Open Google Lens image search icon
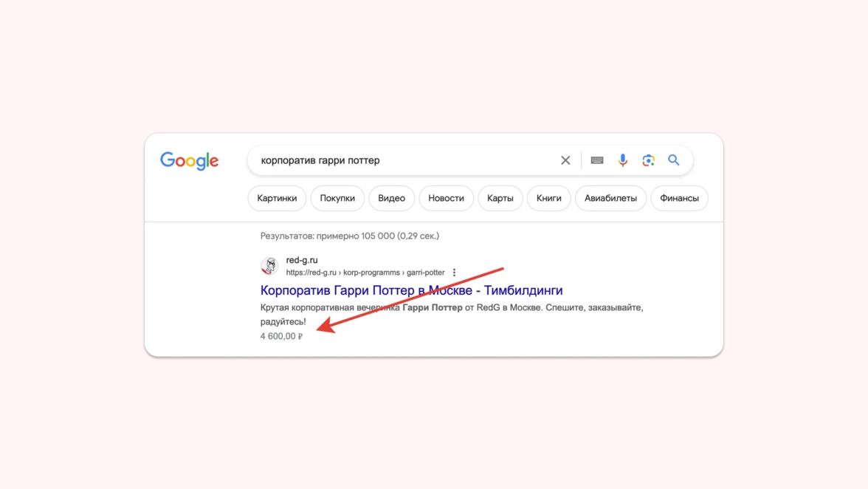The width and height of the screenshot is (868, 489). pos(648,160)
